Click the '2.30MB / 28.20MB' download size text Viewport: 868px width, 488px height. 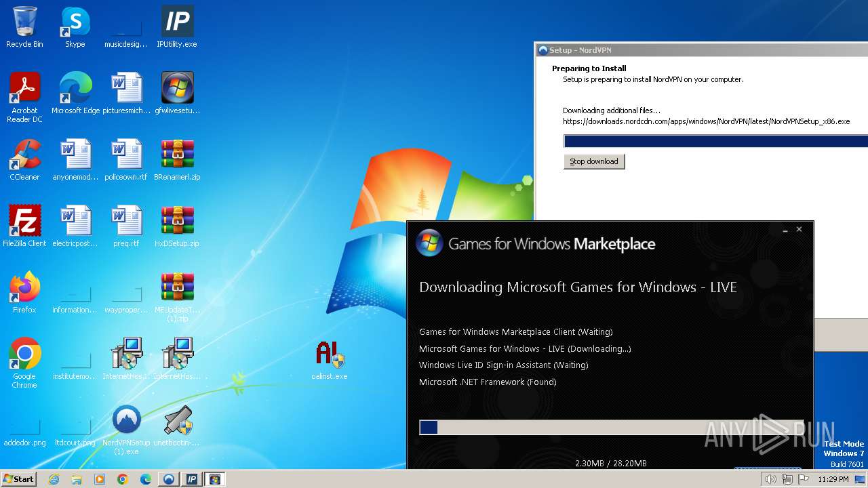click(611, 464)
